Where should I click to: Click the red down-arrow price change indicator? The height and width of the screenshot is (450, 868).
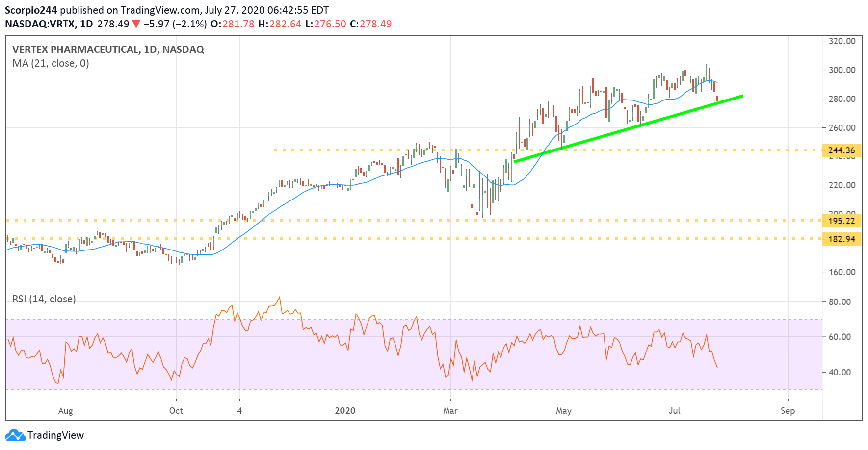click(x=136, y=24)
